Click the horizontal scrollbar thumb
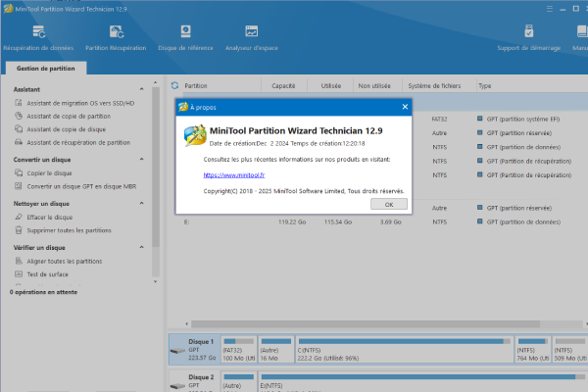This screenshot has height=392, width=588. point(366,323)
